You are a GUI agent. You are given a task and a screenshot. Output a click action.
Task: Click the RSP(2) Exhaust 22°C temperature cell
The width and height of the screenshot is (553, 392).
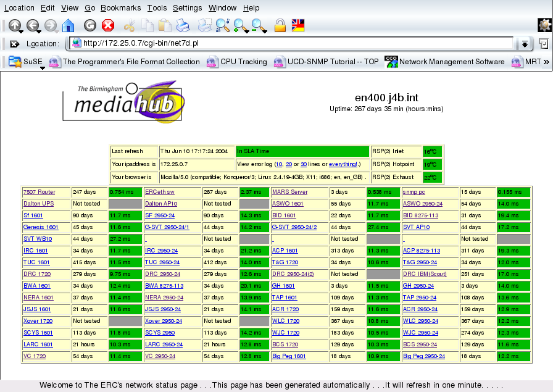433,177
